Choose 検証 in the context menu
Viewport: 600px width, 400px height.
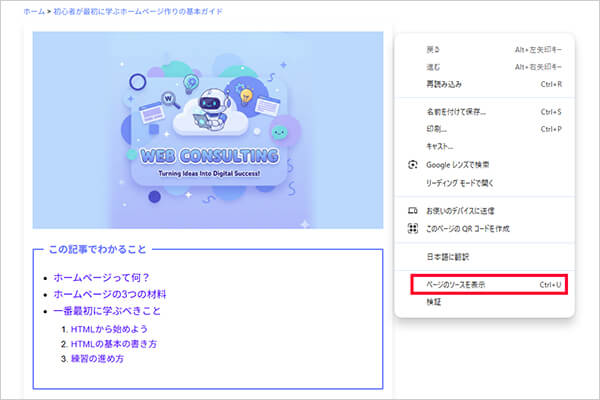(x=484, y=302)
